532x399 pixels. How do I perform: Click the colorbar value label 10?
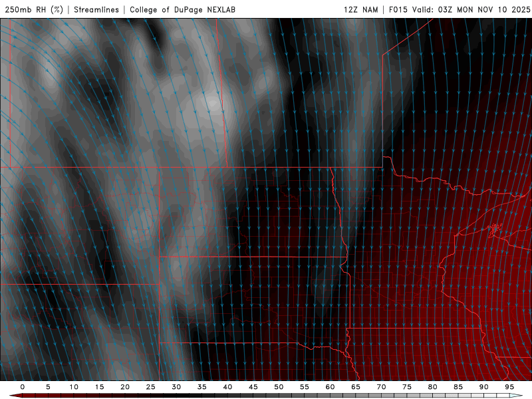pos(74,387)
